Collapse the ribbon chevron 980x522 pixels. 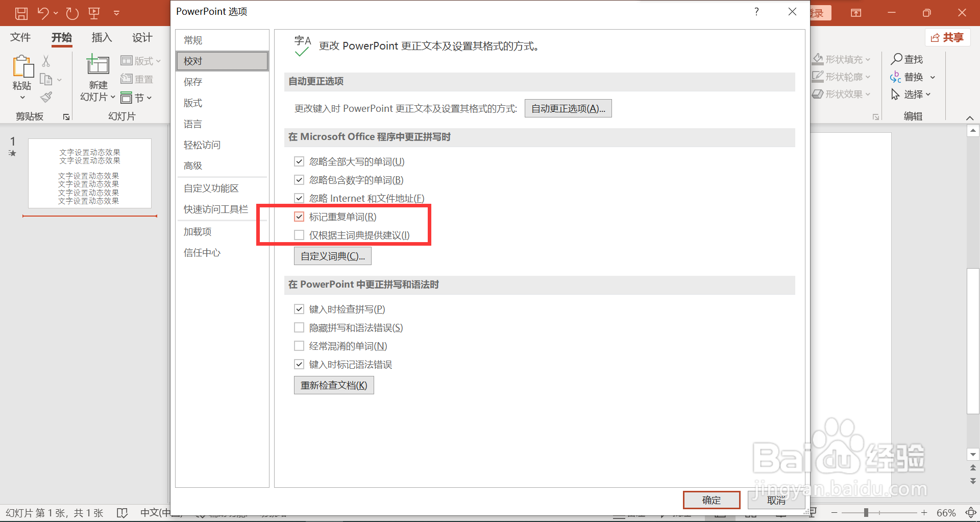point(970,118)
